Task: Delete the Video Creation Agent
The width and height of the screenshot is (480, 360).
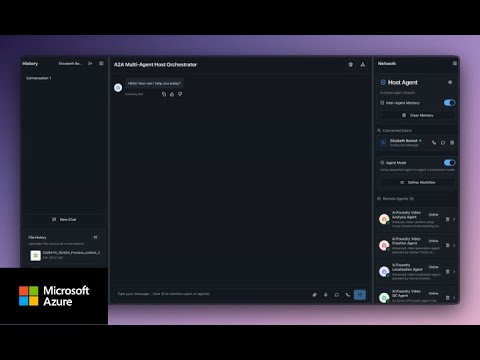Action: 448,245
